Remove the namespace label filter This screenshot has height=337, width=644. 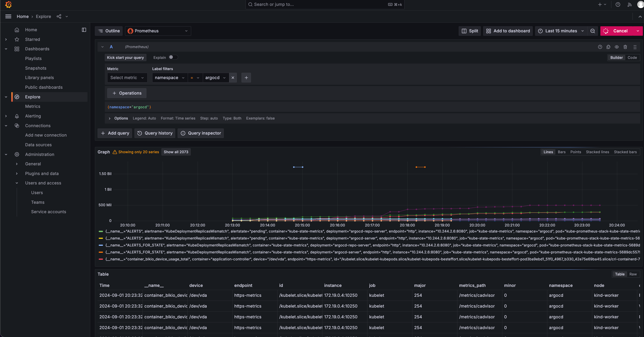click(233, 78)
